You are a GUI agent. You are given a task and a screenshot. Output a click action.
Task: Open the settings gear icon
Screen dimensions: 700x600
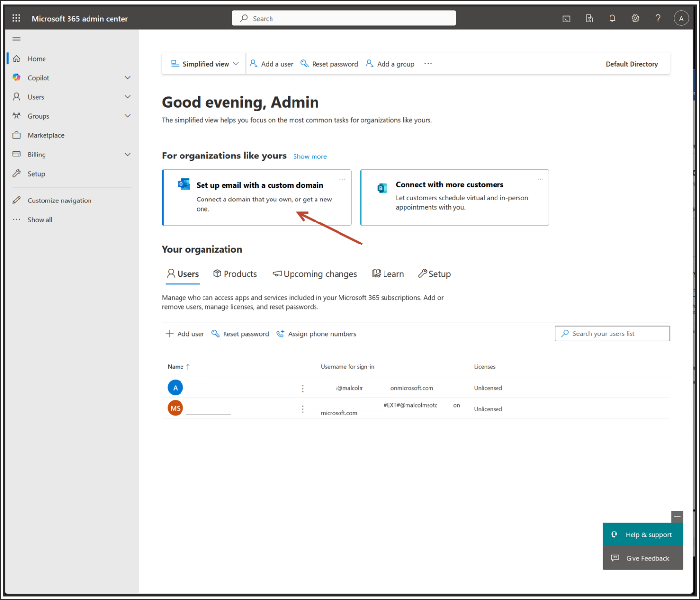[635, 18]
